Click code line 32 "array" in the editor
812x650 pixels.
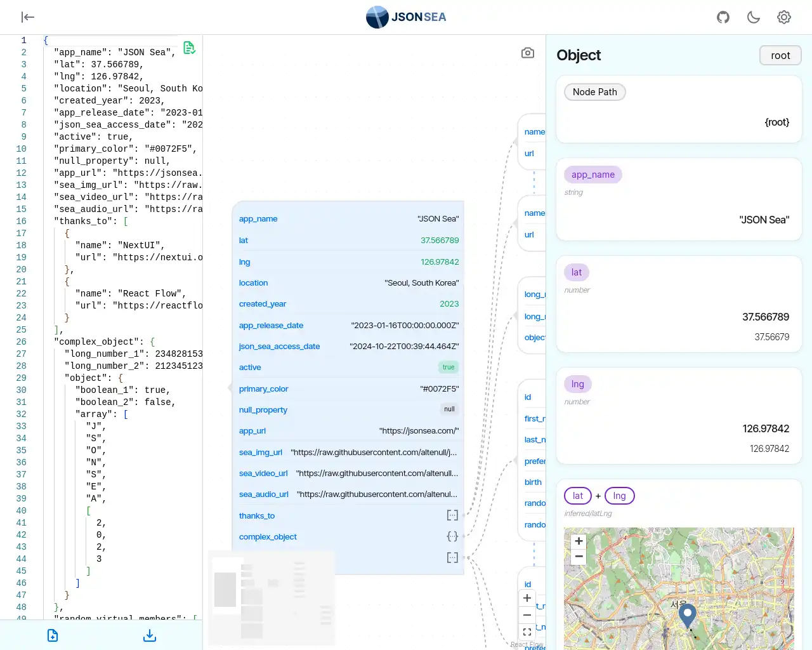pyautogui.click(x=101, y=414)
